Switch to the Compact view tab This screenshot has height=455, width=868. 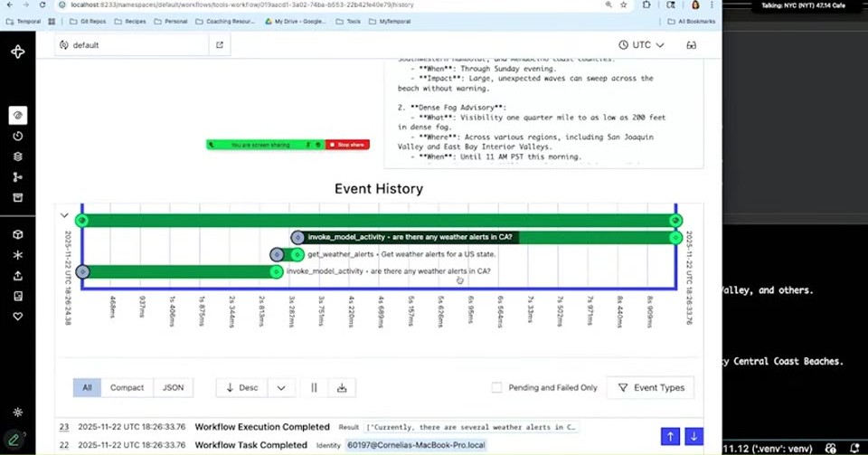(x=127, y=388)
